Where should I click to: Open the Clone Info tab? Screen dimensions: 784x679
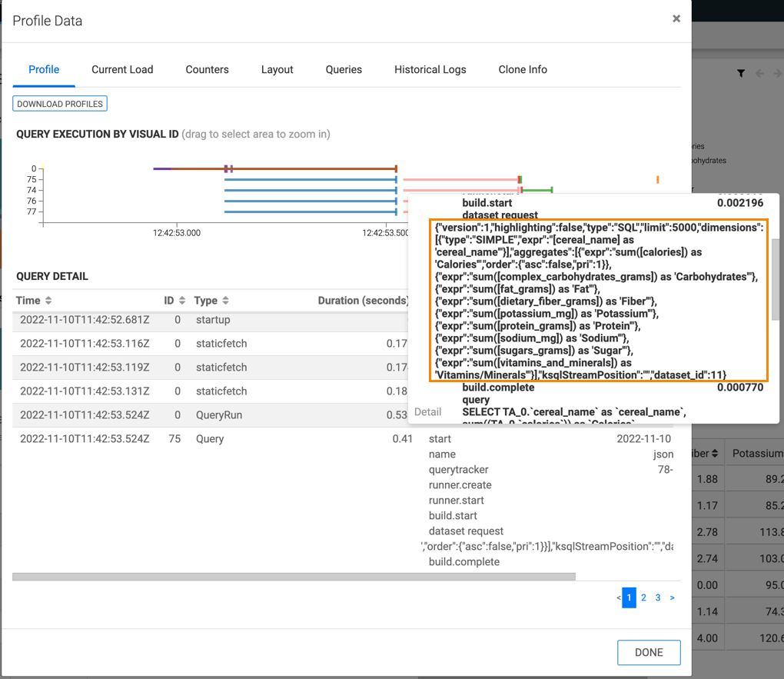[523, 69]
